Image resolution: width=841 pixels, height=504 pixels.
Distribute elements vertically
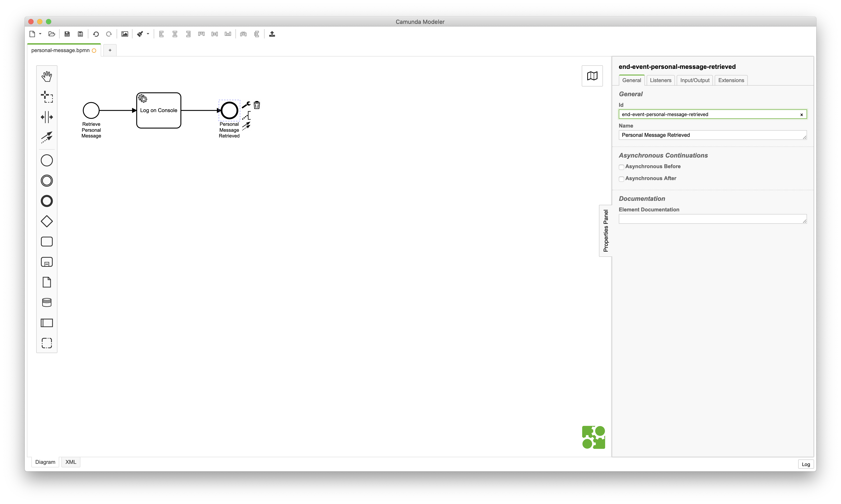click(257, 34)
